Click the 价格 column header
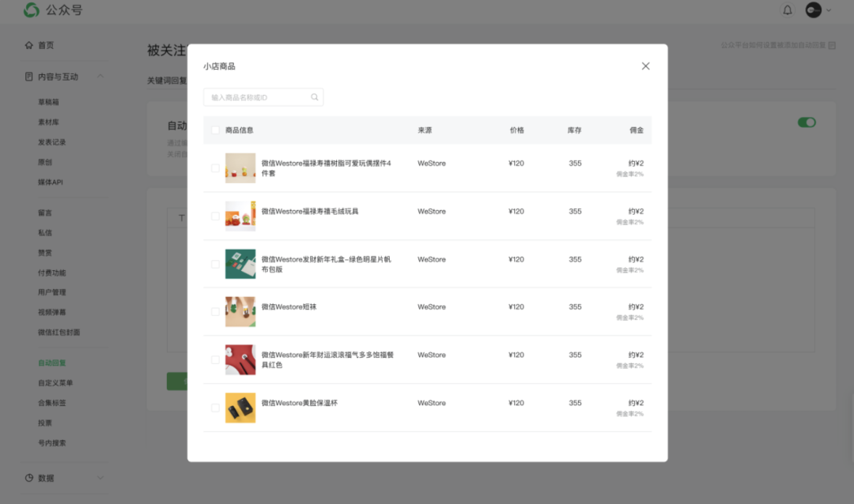This screenshot has width=854, height=504. coord(517,130)
